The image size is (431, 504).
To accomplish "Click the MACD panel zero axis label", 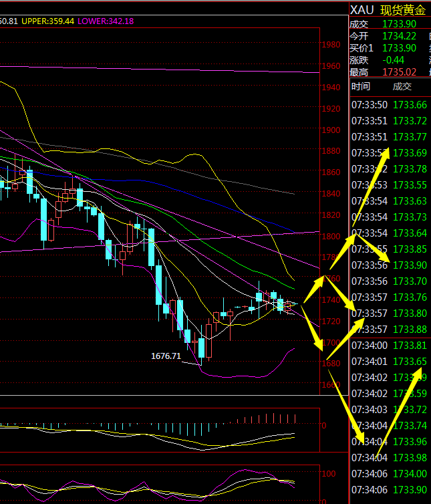I will (324, 425).
